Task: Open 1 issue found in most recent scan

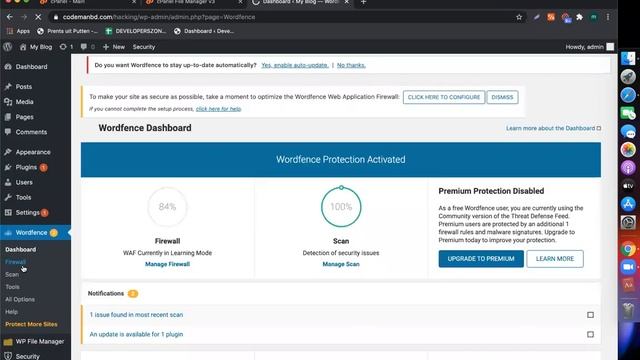Action: (136, 315)
